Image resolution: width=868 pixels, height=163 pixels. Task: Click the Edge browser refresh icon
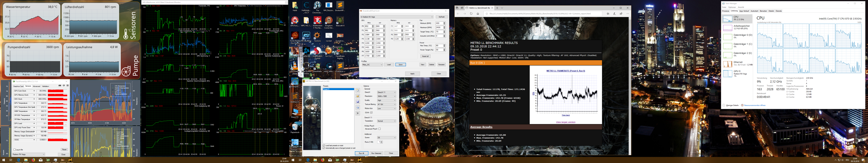point(471,14)
